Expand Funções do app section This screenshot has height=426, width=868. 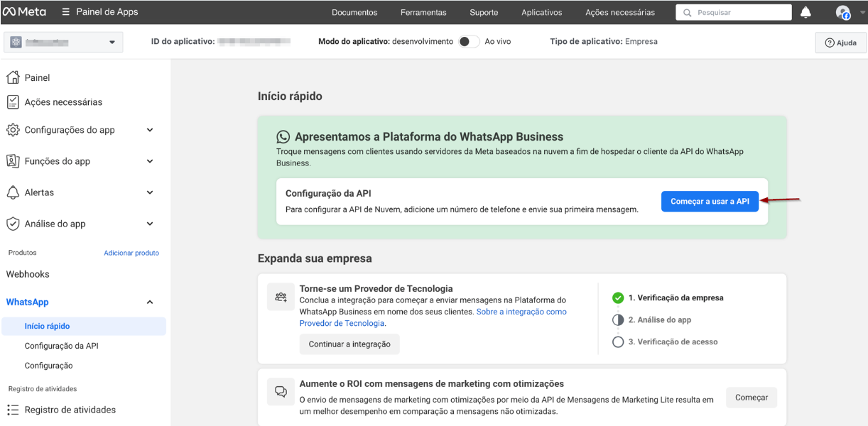point(150,161)
